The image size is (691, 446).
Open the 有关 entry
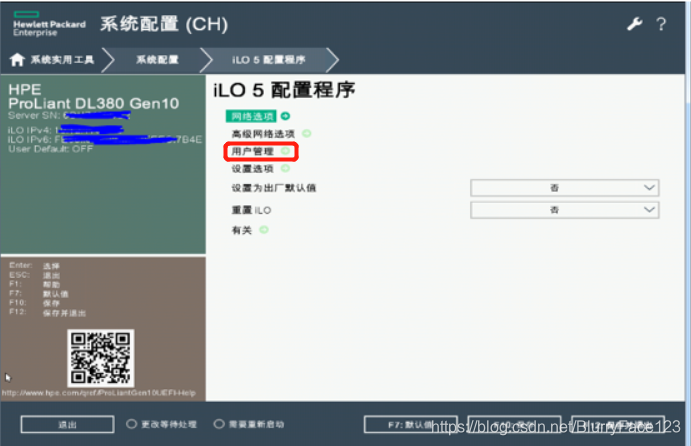click(x=242, y=230)
